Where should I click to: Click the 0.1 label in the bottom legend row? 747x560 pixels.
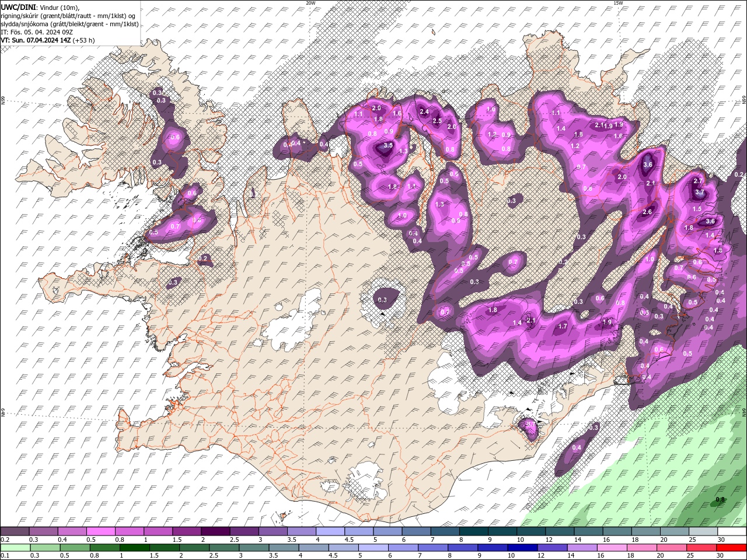5,555
